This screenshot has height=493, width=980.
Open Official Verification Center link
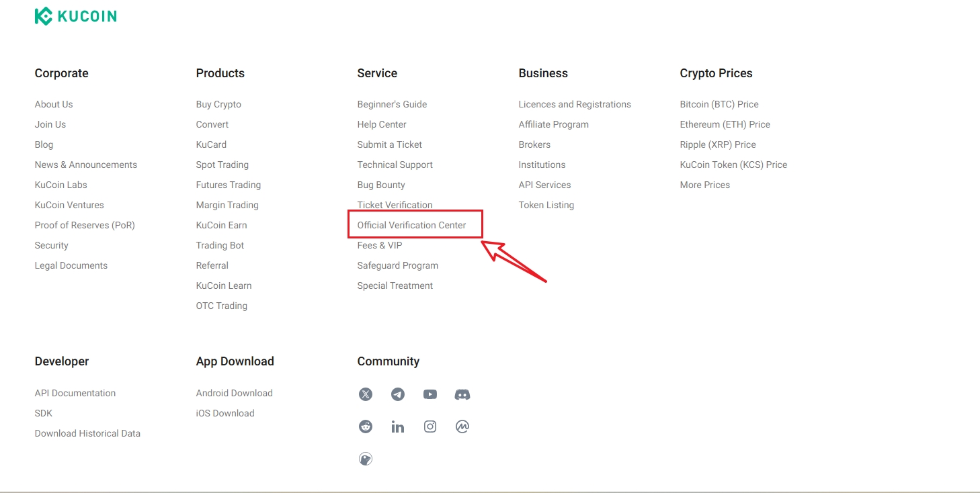[x=411, y=225]
